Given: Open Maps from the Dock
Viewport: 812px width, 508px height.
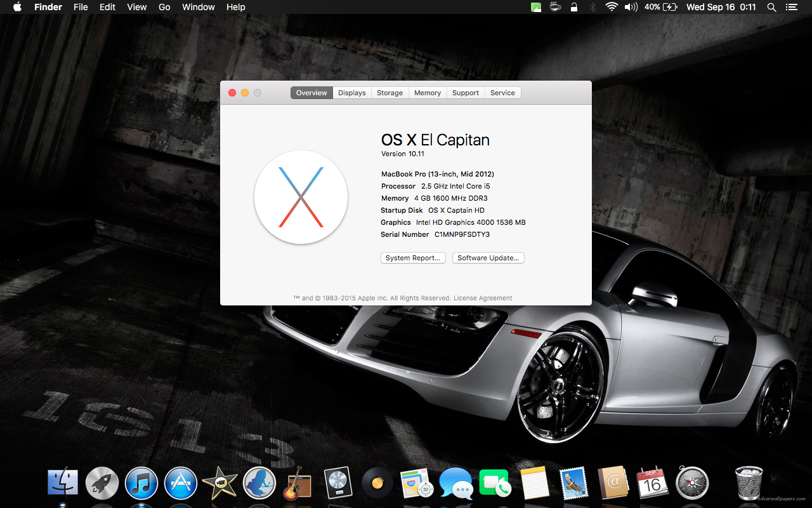Looking at the screenshot, I should (416, 484).
